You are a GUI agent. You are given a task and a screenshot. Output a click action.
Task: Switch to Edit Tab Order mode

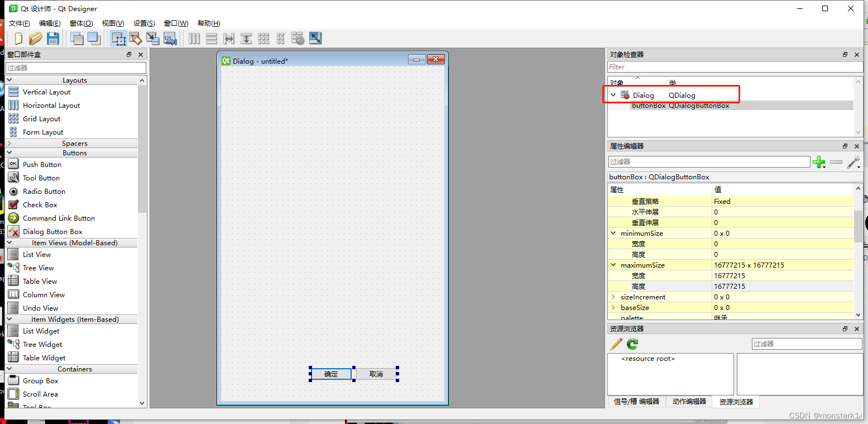tap(169, 39)
